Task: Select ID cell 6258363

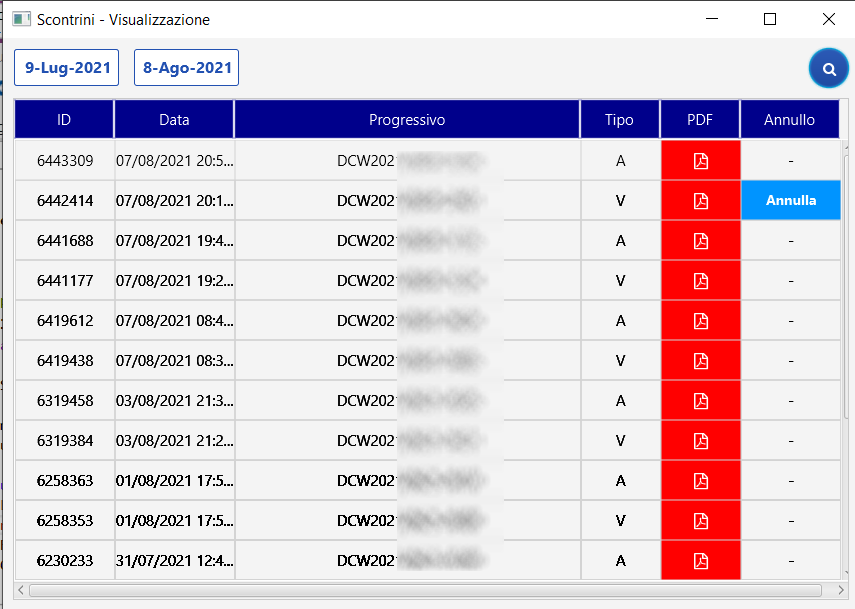Action: click(65, 480)
